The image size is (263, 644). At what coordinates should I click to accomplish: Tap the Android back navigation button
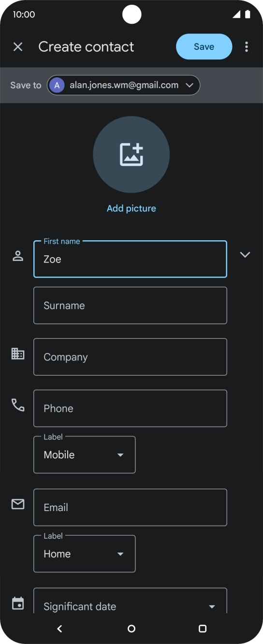pos(59,629)
